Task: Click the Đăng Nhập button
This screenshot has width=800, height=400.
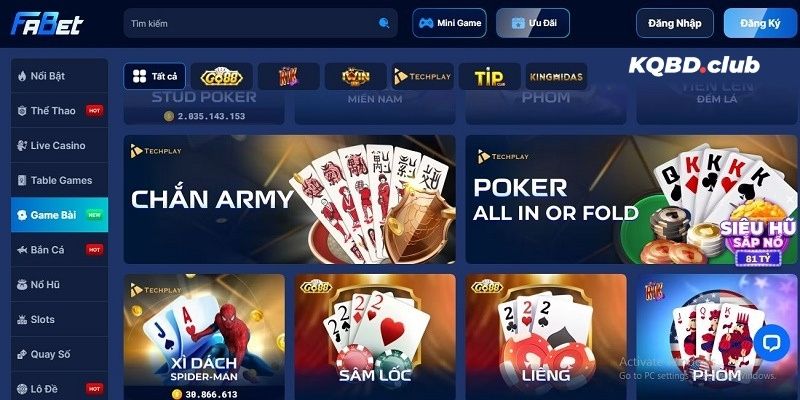Action: click(674, 23)
